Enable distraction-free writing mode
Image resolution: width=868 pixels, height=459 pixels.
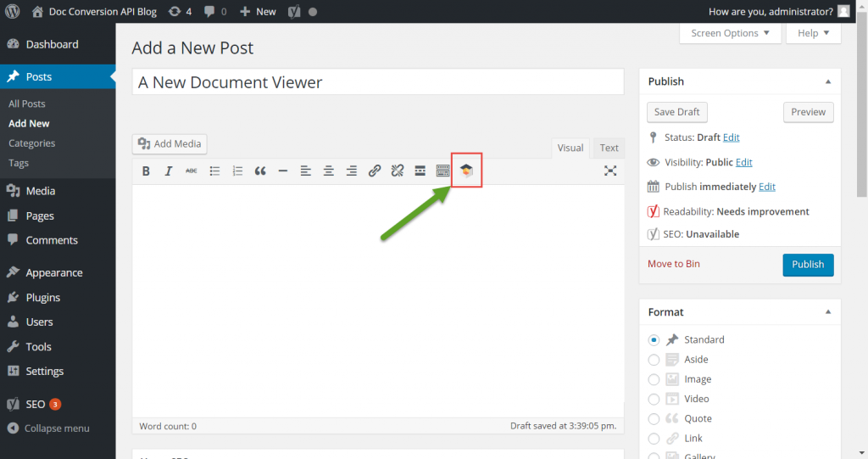pyautogui.click(x=610, y=171)
